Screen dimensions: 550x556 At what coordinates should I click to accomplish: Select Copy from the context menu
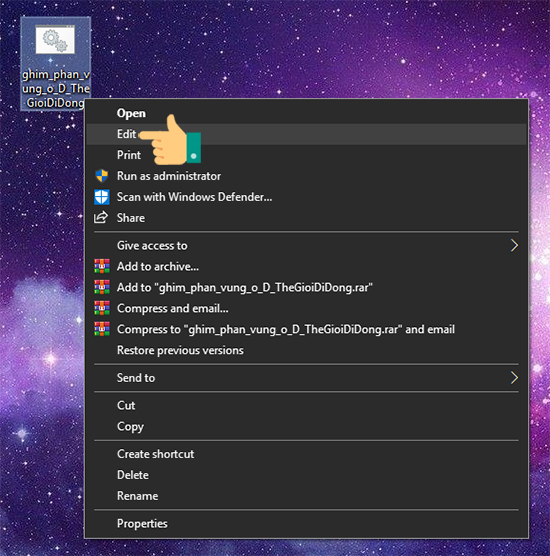(x=306, y=426)
